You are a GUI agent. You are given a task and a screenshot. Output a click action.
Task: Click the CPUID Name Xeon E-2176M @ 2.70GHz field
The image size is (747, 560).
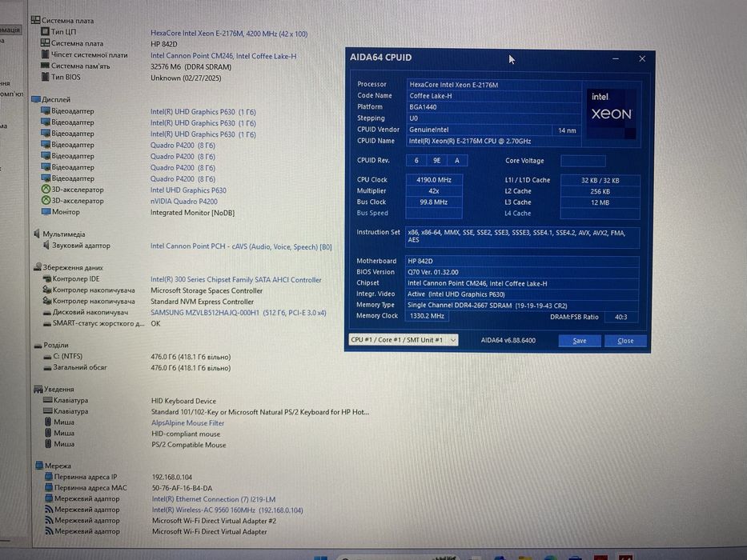click(x=493, y=141)
